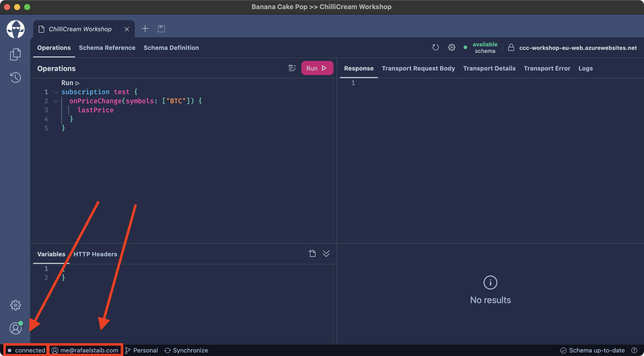Click the available schema status indicator
Screen dimensions: 644x356
click(x=480, y=48)
